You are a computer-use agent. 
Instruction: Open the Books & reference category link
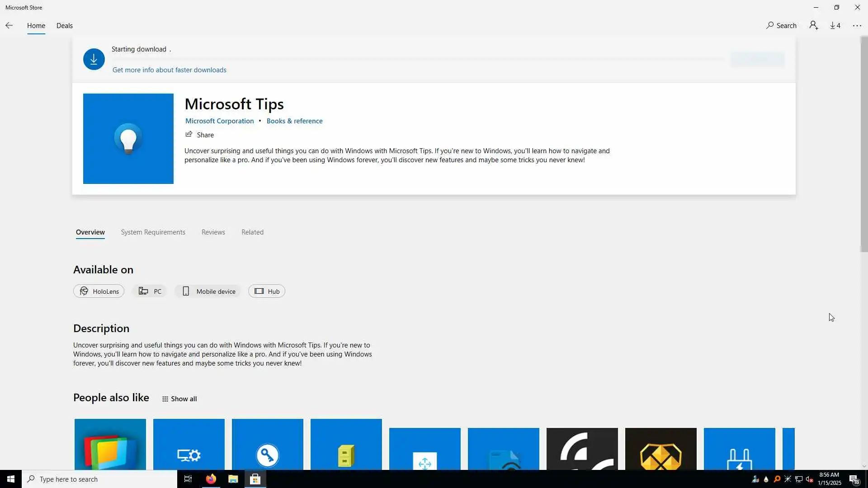point(294,121)
